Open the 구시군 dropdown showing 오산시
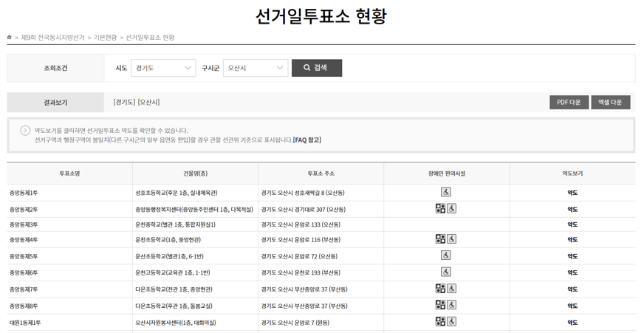This screenshot has width=644, height=333. 256,68
